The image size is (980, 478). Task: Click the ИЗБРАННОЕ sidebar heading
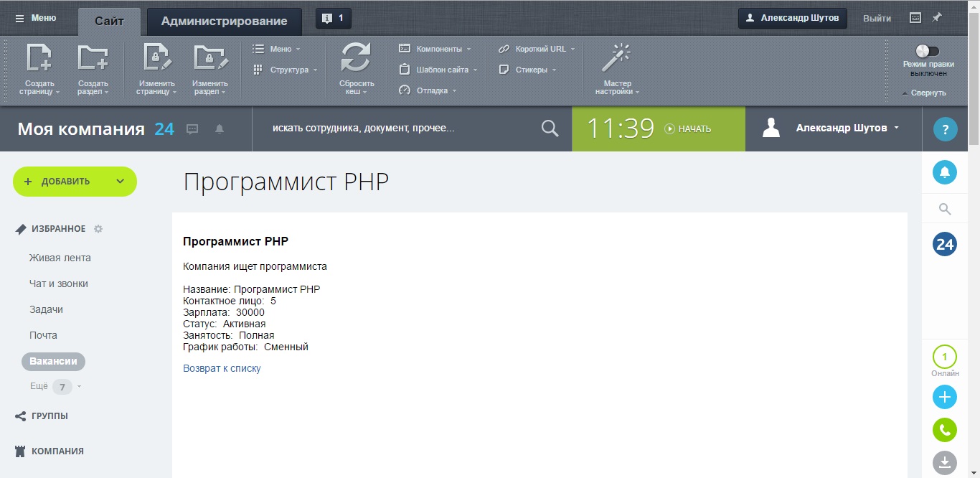58,229
